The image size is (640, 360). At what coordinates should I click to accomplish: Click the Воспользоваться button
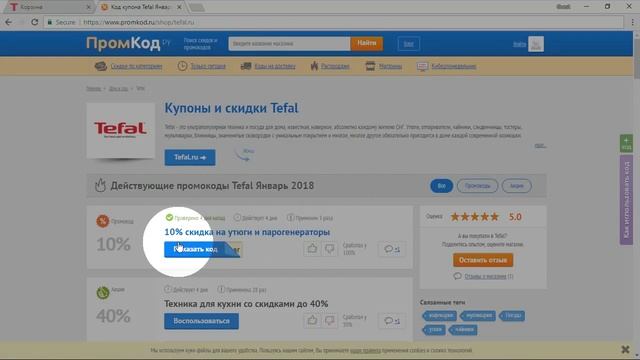(201, 321)
